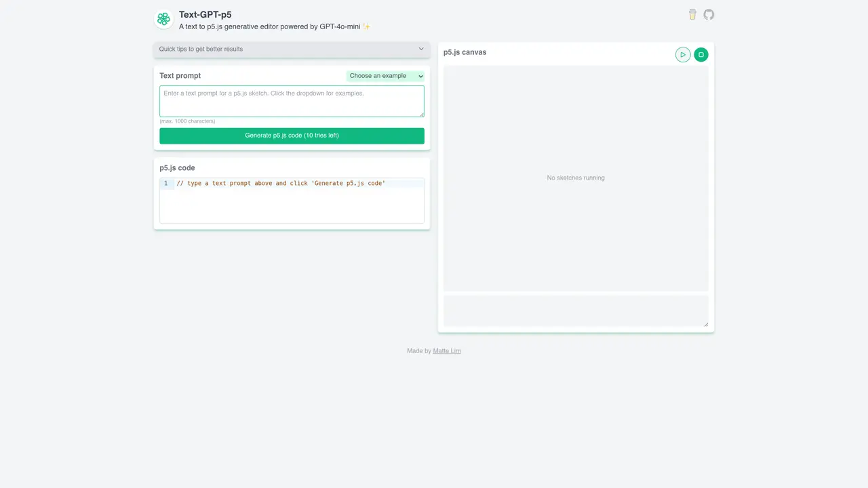Viewport: 868px width, 488px height.
Task: Click line number 1 in code gutter
Action: coord(166,183)
